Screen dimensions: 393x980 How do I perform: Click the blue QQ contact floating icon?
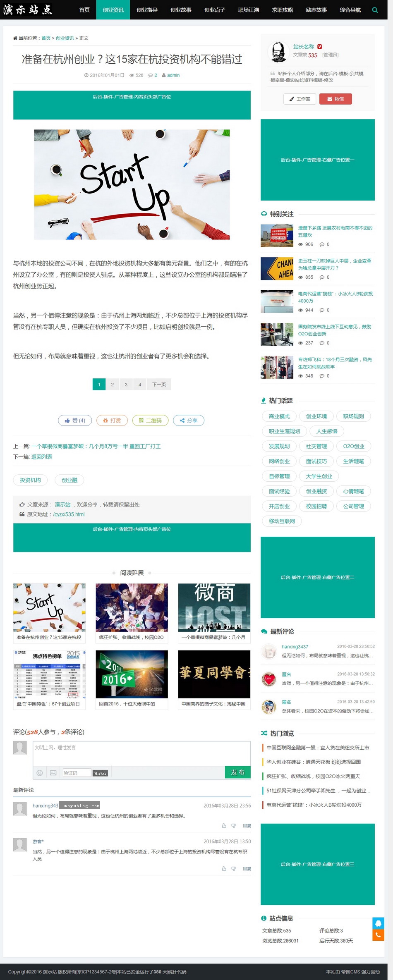[378, 923]
